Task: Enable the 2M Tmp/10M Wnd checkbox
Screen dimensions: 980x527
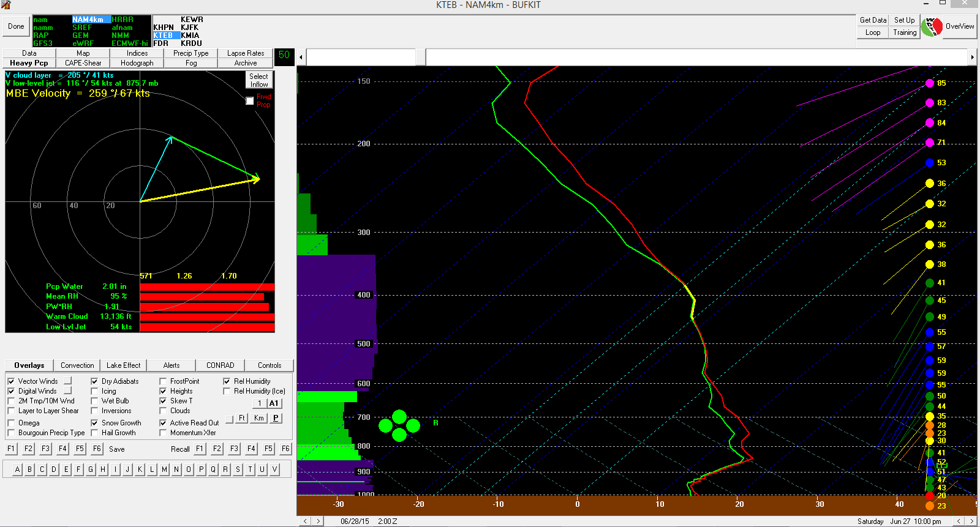Action: click(x=11, y=401)
